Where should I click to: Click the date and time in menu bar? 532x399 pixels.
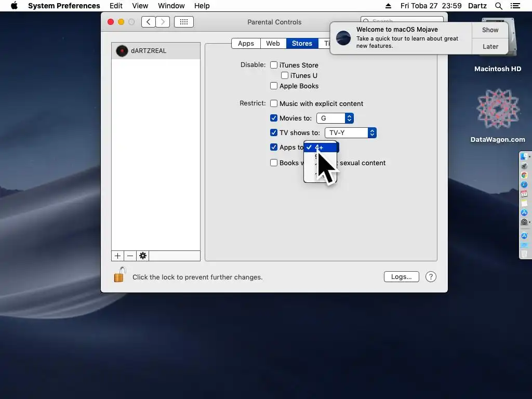[x=431, y=6]
